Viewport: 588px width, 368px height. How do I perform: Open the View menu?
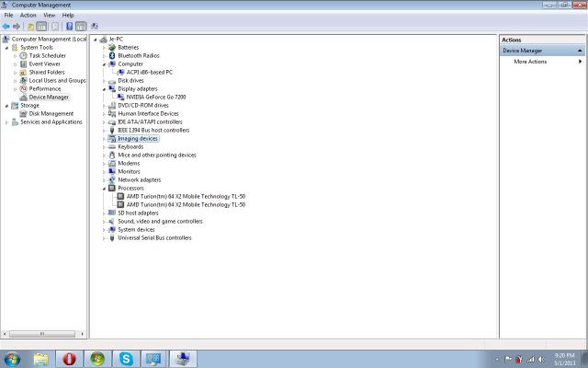[x=50, y=15]
